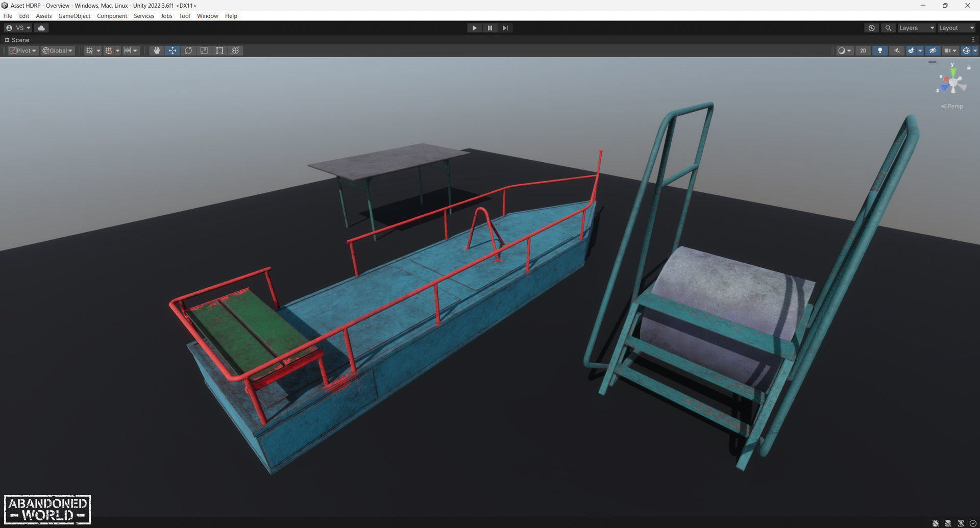Click the increment snapping ruler icon

pos(128,51)
